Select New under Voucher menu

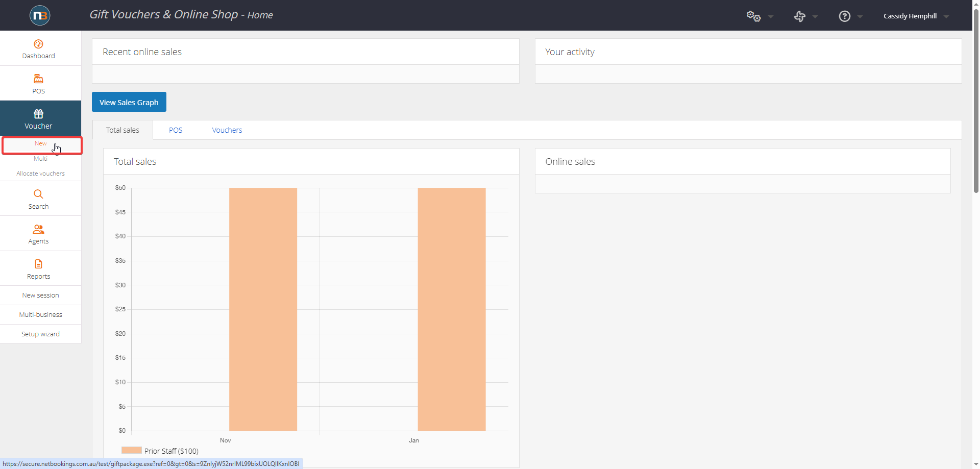pos(41,143)
